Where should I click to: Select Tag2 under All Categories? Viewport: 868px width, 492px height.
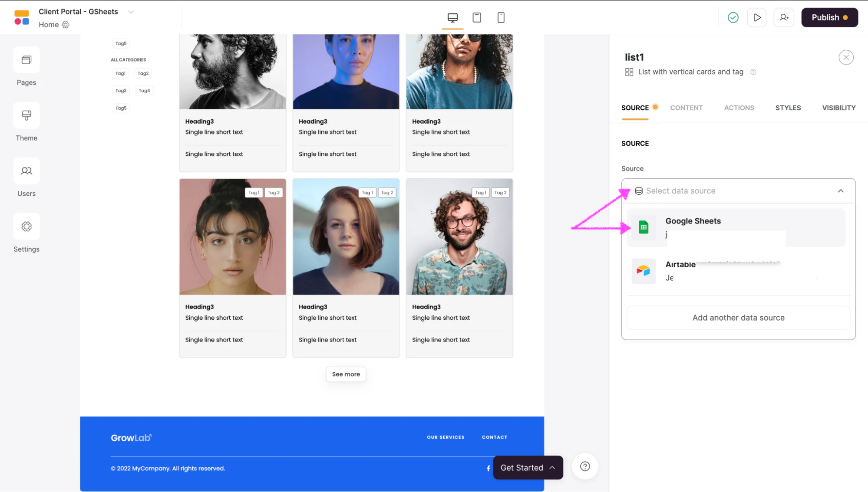pyautogui.click(x=143, y=73)
